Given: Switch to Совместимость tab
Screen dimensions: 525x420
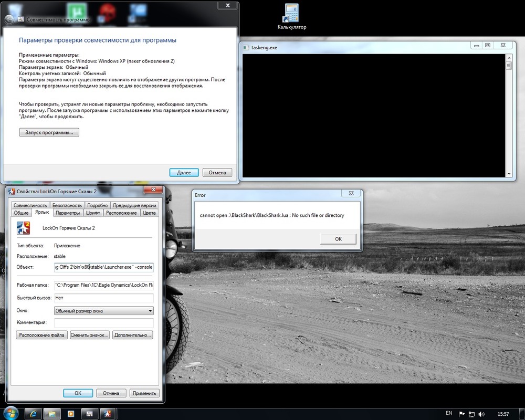Looking at the screenshot, I should (x=30, y=205).
